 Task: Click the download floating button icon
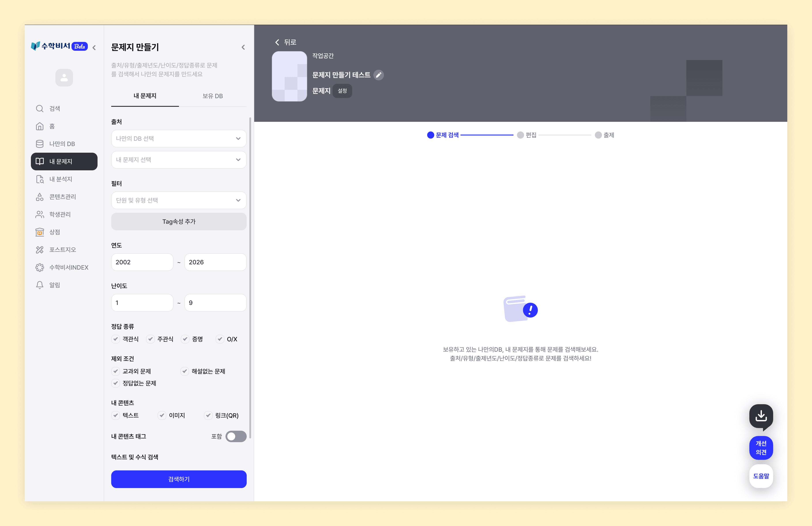761,416
